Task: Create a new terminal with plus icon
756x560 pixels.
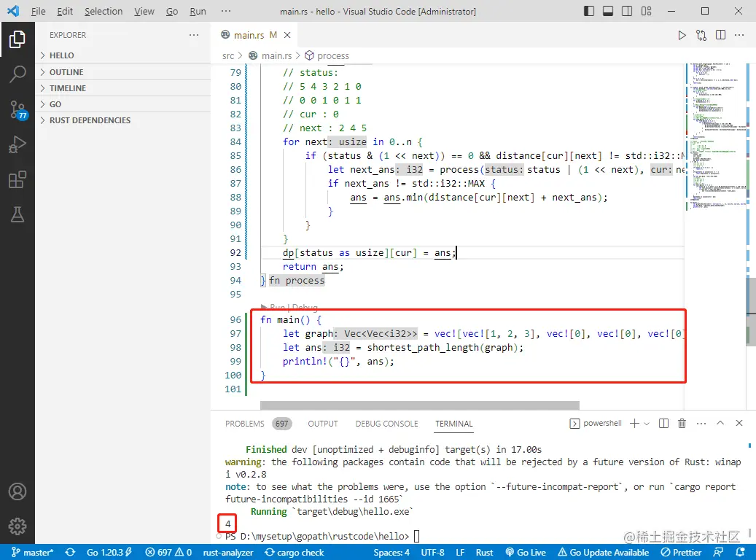Action: 634,424
